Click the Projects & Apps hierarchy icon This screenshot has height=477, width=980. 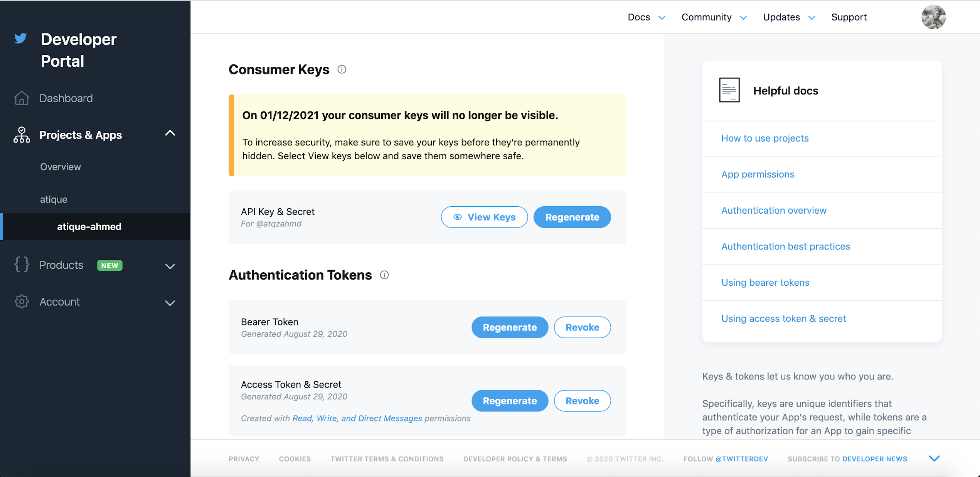tap(22, 135)
